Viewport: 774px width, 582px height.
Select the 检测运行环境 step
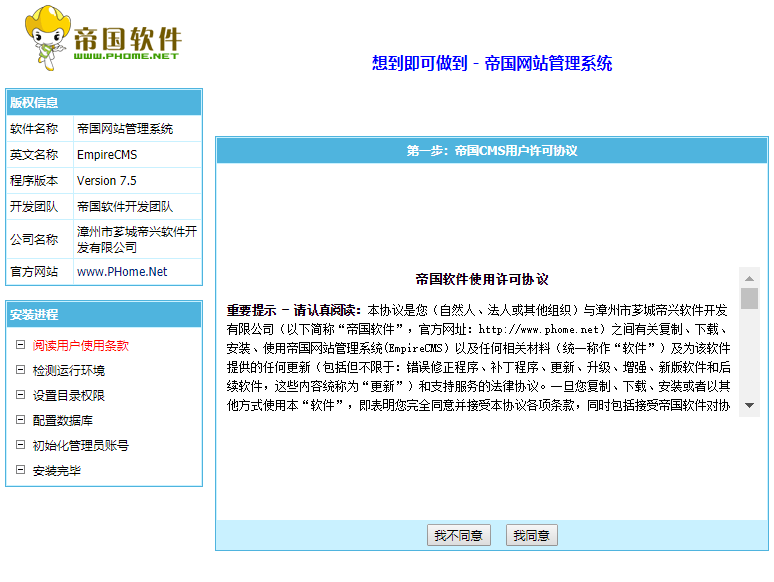68,370
